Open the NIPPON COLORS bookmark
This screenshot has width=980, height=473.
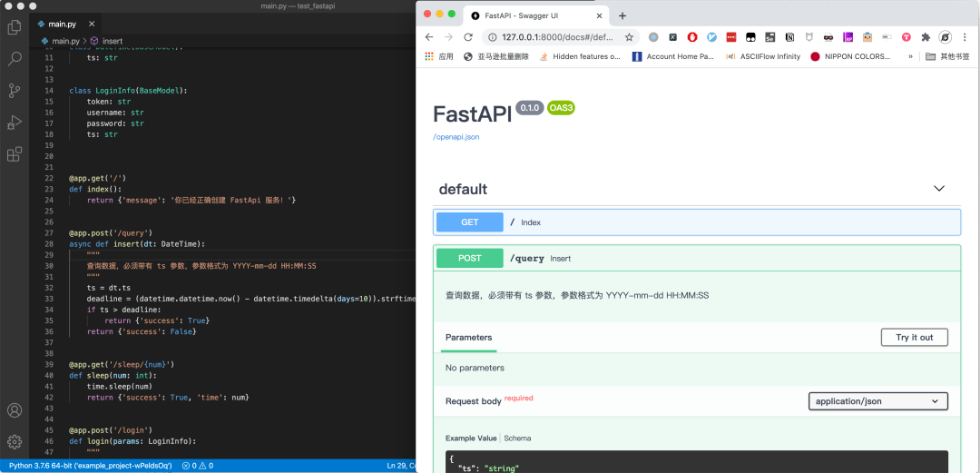point(850,56)
